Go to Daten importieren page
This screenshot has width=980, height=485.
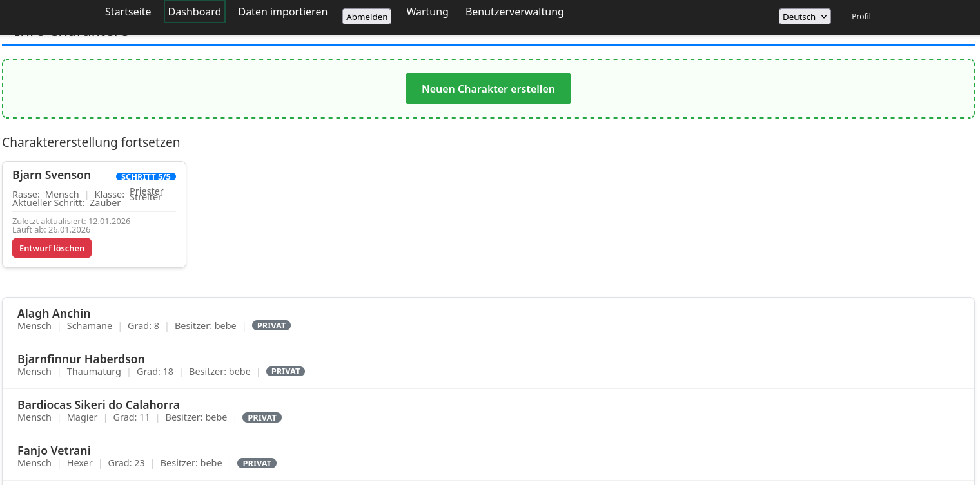click(282, 12)
